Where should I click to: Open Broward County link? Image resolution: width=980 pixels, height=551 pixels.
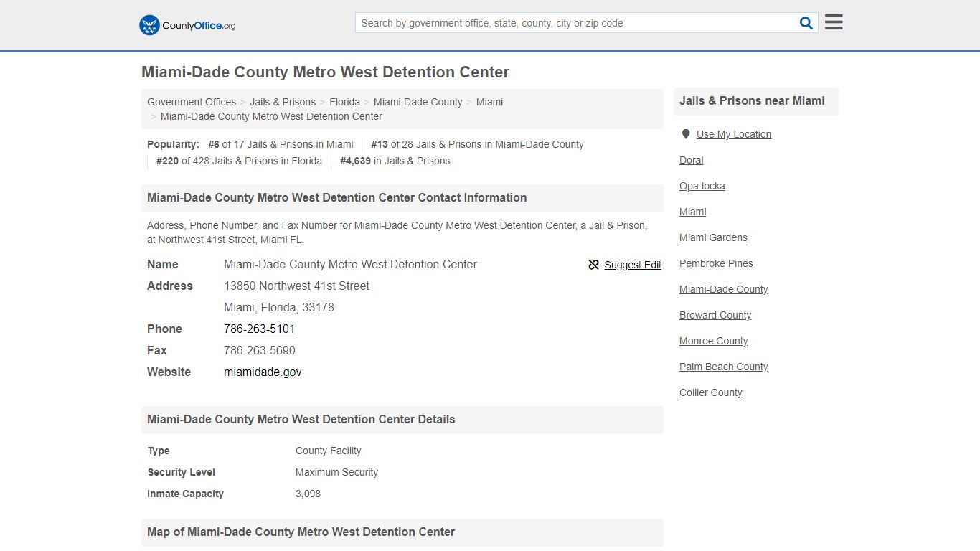click(715, 315)
